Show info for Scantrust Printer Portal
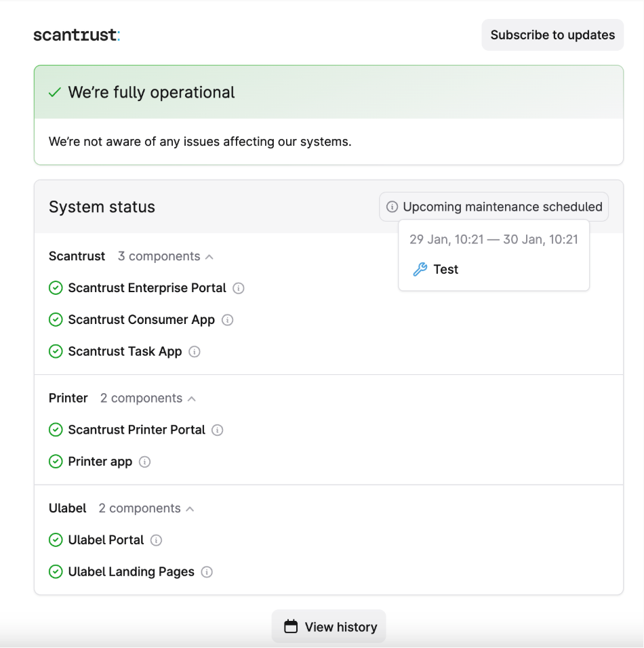This screenshot has height=648, width=644. pos(218,430)
